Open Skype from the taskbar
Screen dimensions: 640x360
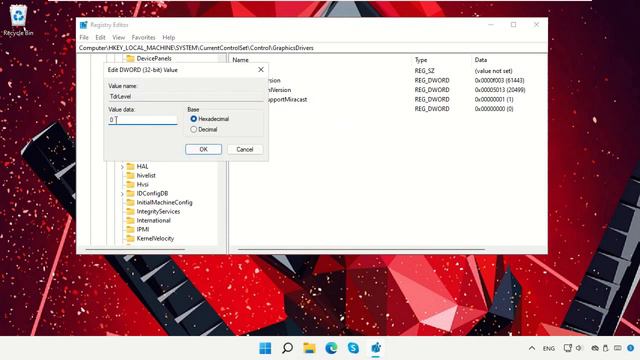[x=353, y=348]
